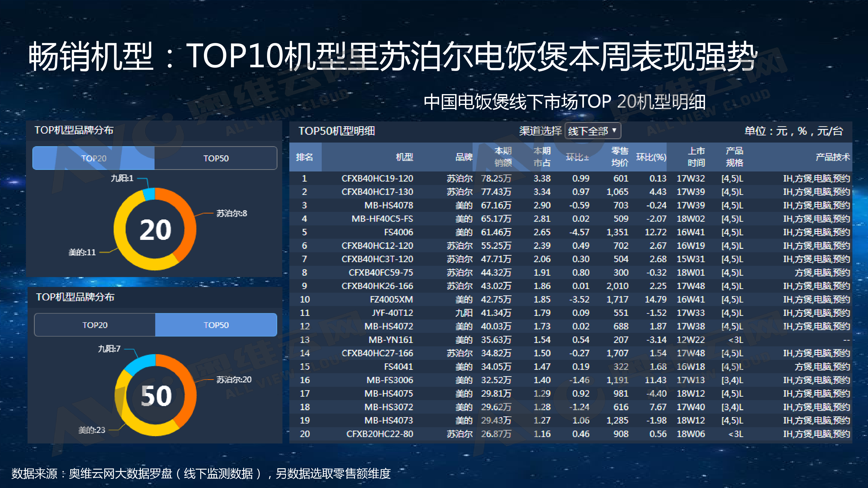This screenshot has height=488, width=868.
Task: Click the 上市时间 column header
Action: click(x=696, y=157)
